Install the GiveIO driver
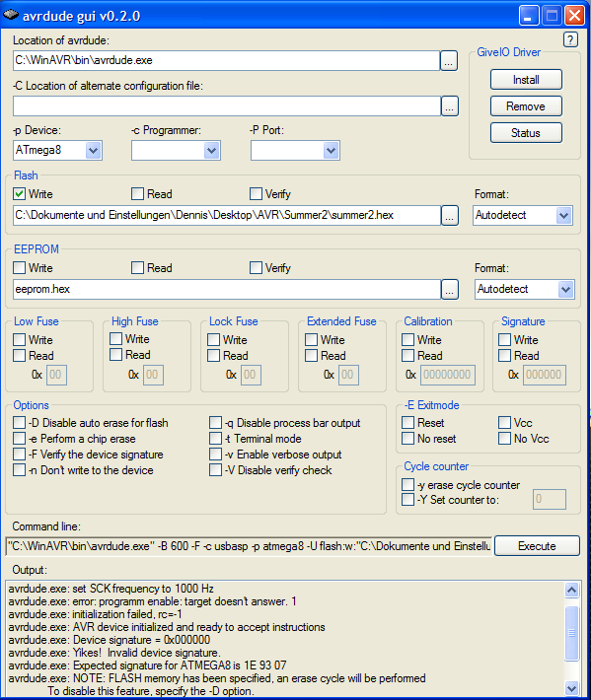591x700 pixels. click(526, 80)
